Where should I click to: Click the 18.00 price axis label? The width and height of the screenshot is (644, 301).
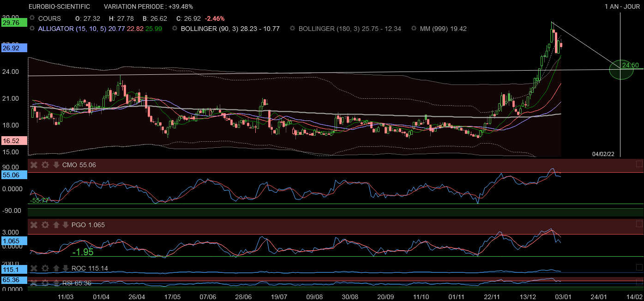[10, 125]
